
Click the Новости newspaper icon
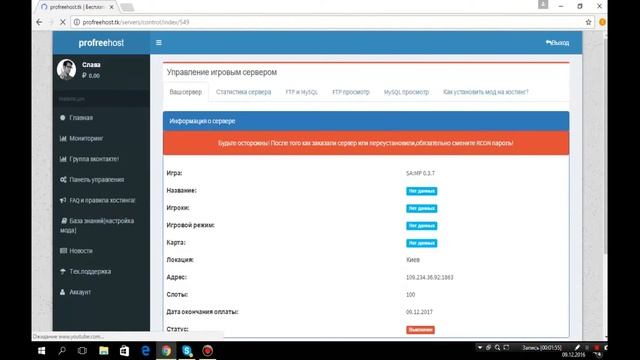[x=63, y=251]
